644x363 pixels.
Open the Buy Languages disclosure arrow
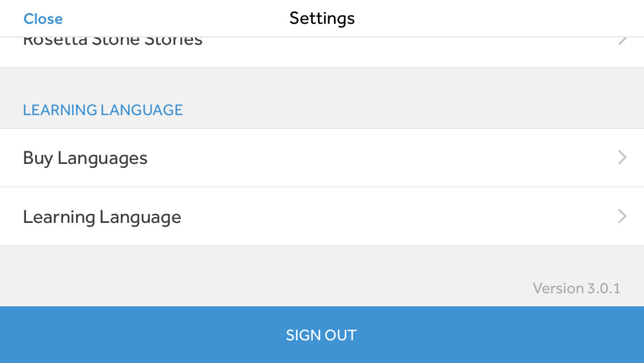pos(622,158)
